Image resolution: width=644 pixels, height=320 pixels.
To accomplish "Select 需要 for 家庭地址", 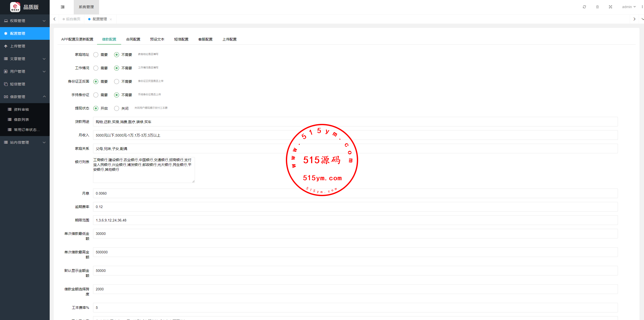I will [x=96, y=55].
